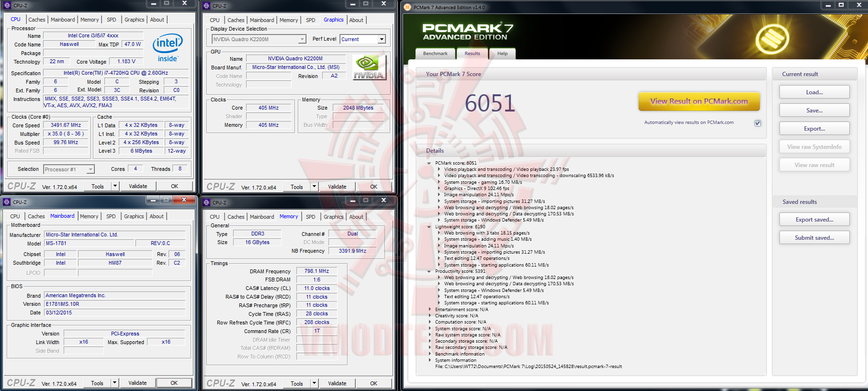This screenshot has height=391, width=868.
Task: Open About tab in the CPU-Z graphics window
Action: click(x=356, y=20)
